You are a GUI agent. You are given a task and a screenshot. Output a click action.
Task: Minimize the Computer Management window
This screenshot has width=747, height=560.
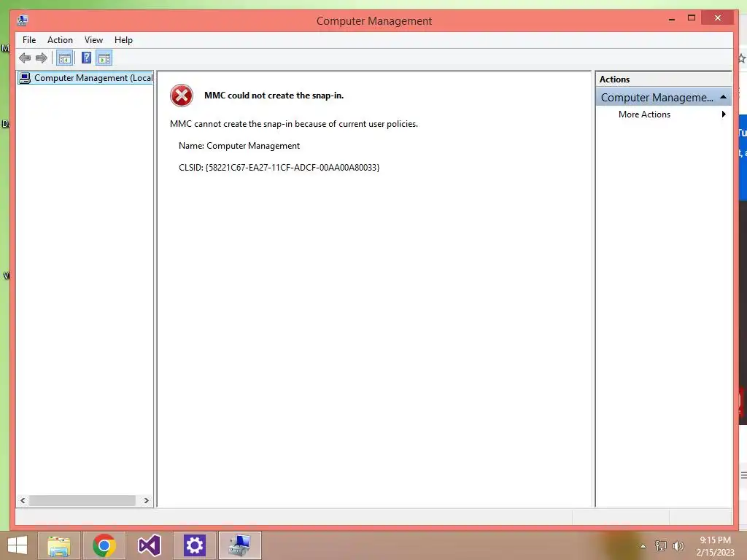[672, 18]
